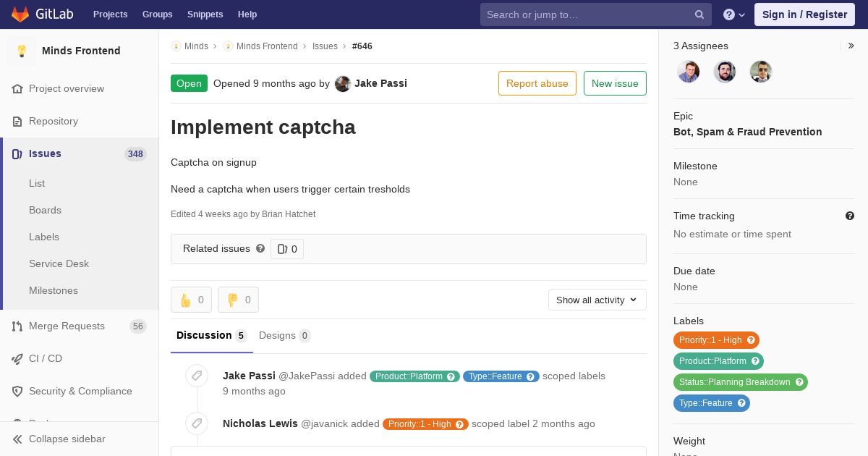
Task: Open Security & Compliance shield item
Action: point(80,392)
